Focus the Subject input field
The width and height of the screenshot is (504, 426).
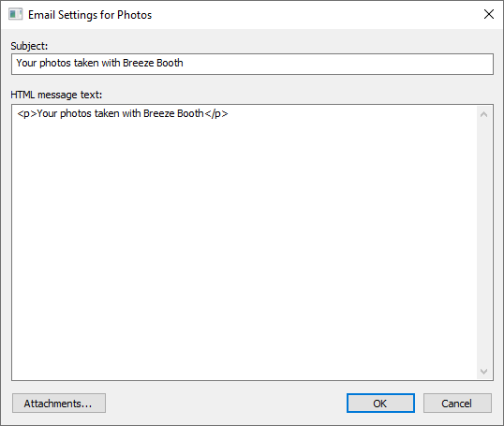click(x=252, y=64)
